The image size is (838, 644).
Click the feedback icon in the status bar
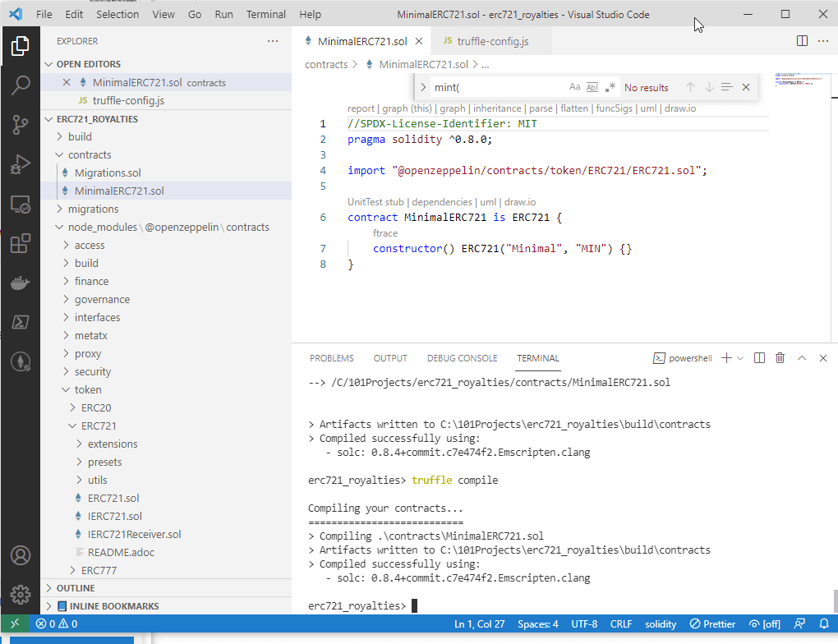click(799, 623)
